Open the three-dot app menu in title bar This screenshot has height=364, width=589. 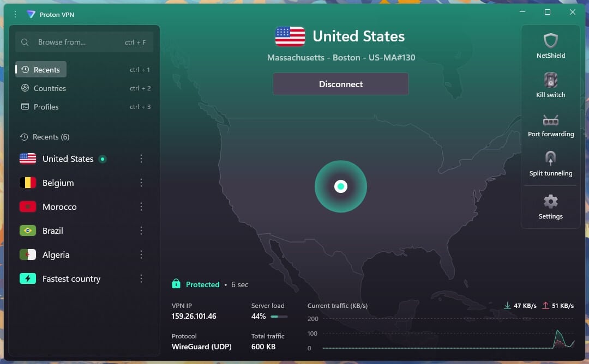pyautogui.click(x=15, y=14)
